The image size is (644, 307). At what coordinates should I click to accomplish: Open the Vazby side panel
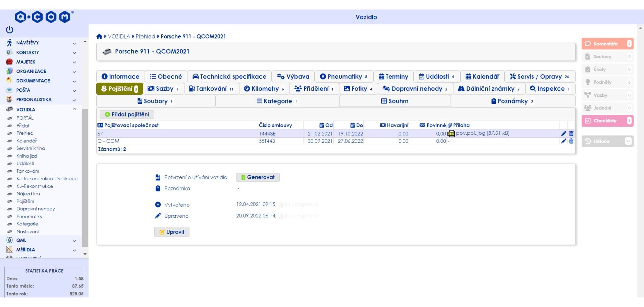(x=607, y=95)
